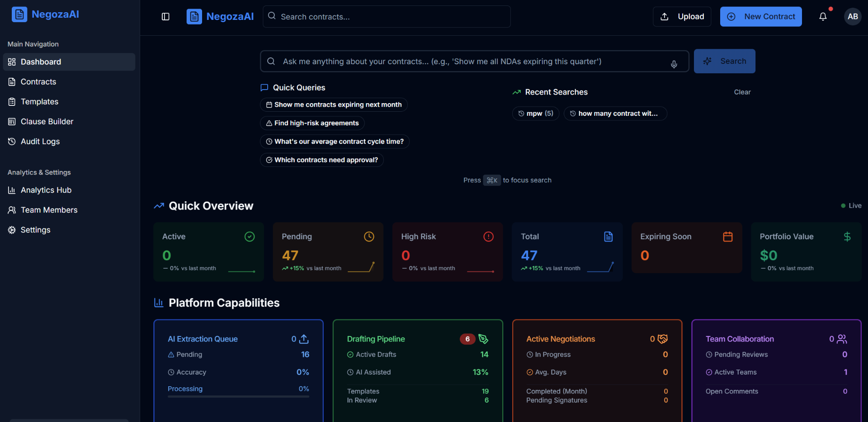Click the NegozaAI logo in the sidebar

pos(45,14)
